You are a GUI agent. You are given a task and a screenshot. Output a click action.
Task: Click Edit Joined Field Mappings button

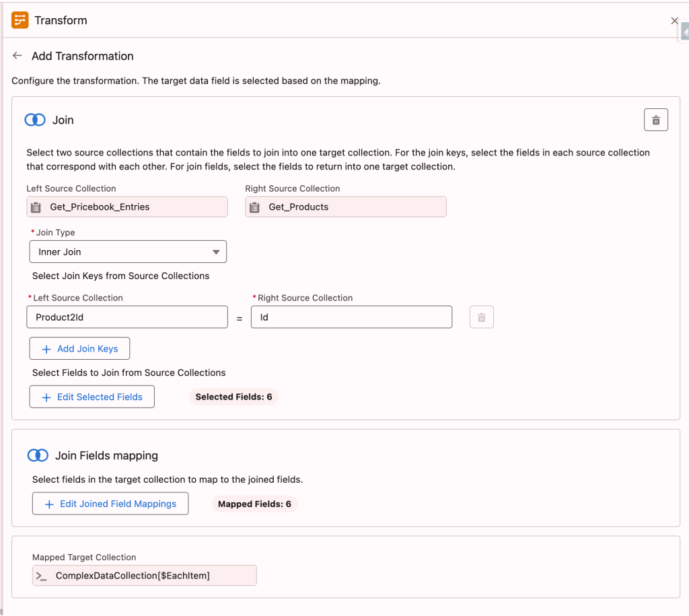(110, 504)
